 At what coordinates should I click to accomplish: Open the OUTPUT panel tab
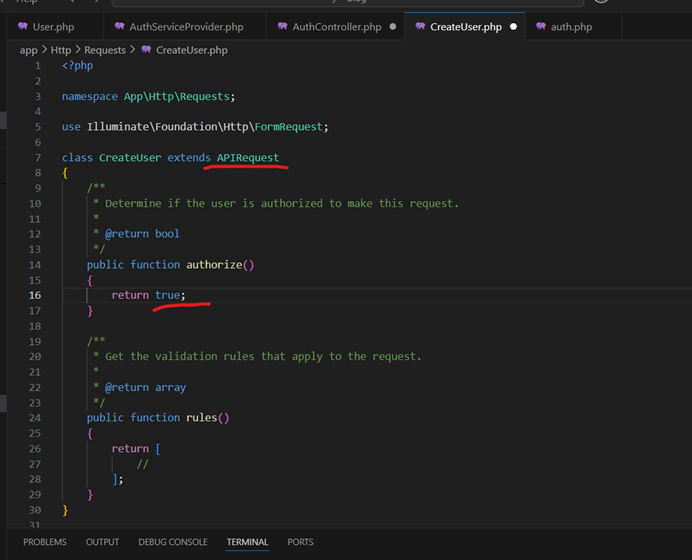[x=102, y=542]
